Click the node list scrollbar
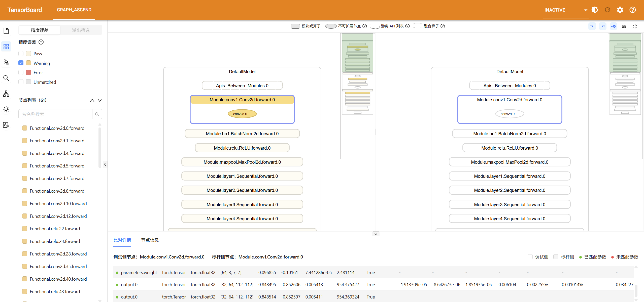Viewport: 644px width, 302px height. [100, 148]
